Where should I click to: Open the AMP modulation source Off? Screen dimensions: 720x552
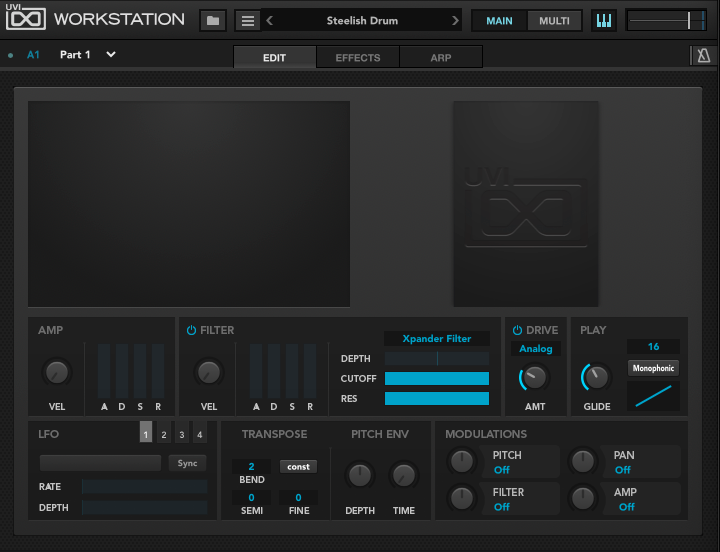click(626, 507)
